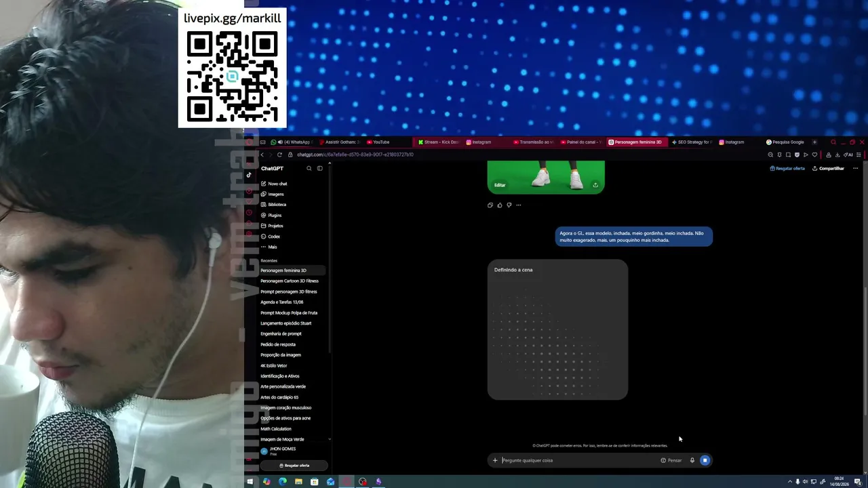Dislike the response with thumbs down
The image size is (868, 488).
pyautogui.click(x=509, y=205)
